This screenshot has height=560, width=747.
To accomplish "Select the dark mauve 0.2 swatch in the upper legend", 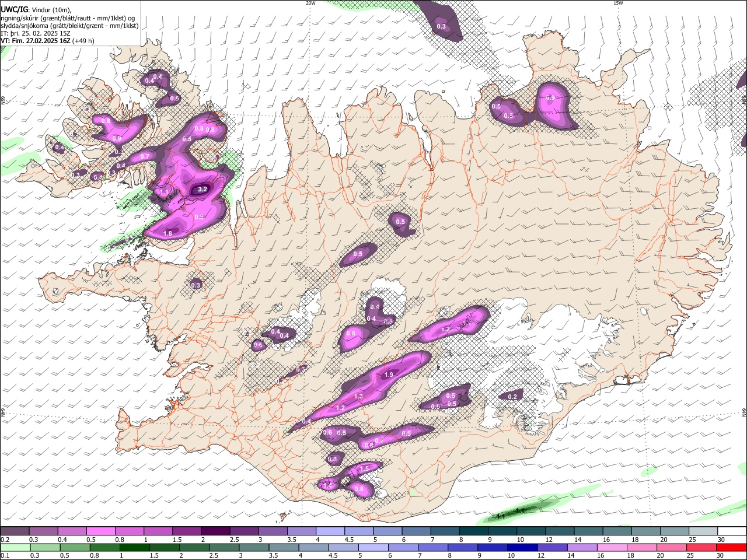I will pos(15,531).
